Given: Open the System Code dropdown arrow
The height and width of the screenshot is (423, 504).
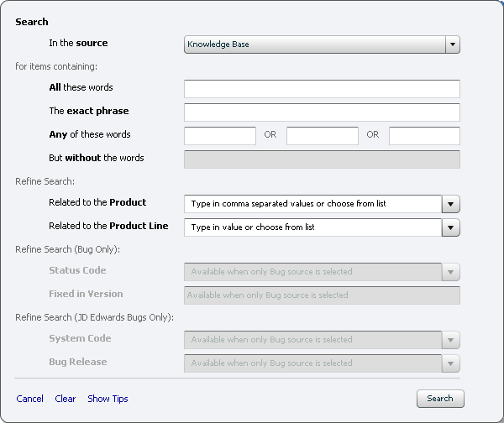Looking at the screenshot, I should 452,340.
